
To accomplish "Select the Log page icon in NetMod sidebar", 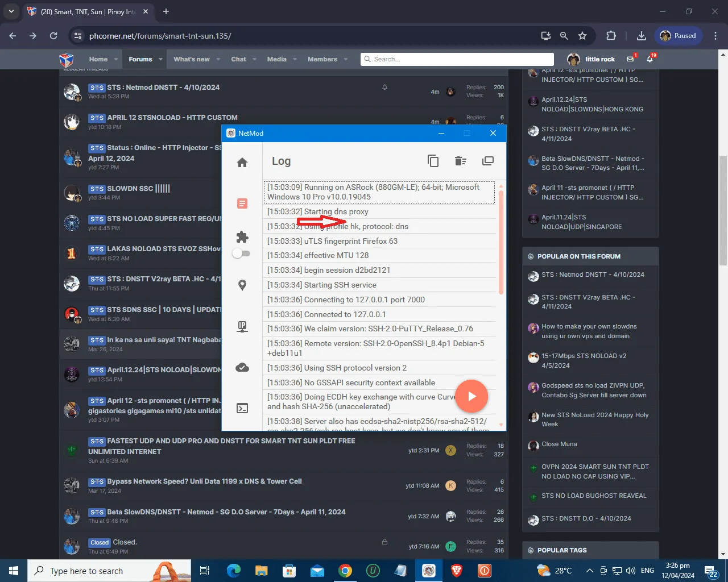I will pyautogui.click(x=242, y=203).
